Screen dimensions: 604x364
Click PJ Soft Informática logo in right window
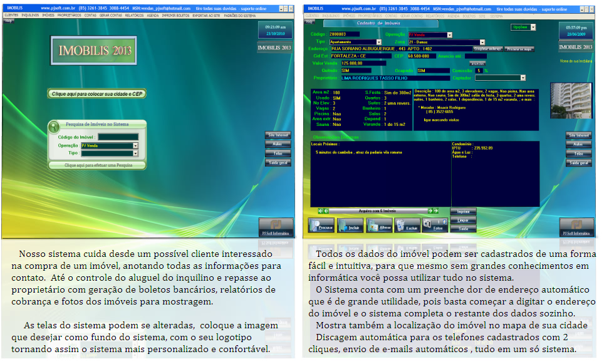576,227
